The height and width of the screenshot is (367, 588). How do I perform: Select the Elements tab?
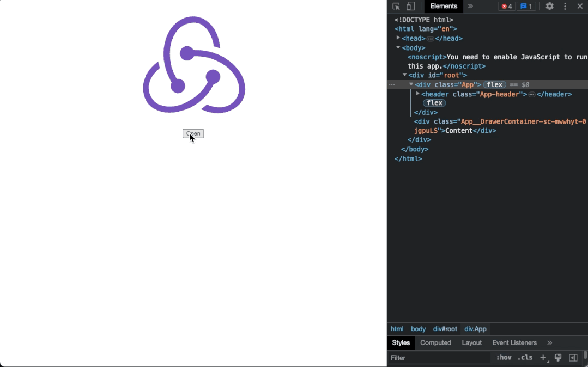[x=444, y=7]
